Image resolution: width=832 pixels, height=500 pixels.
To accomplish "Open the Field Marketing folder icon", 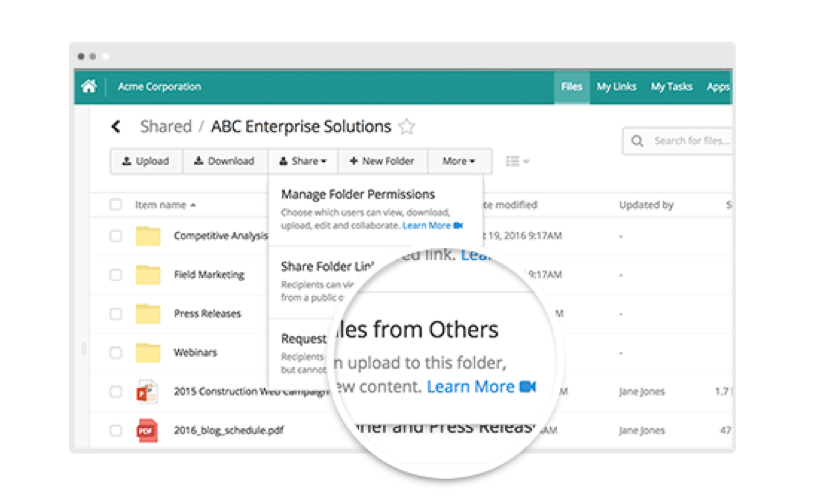I will [x=148, y=274].
